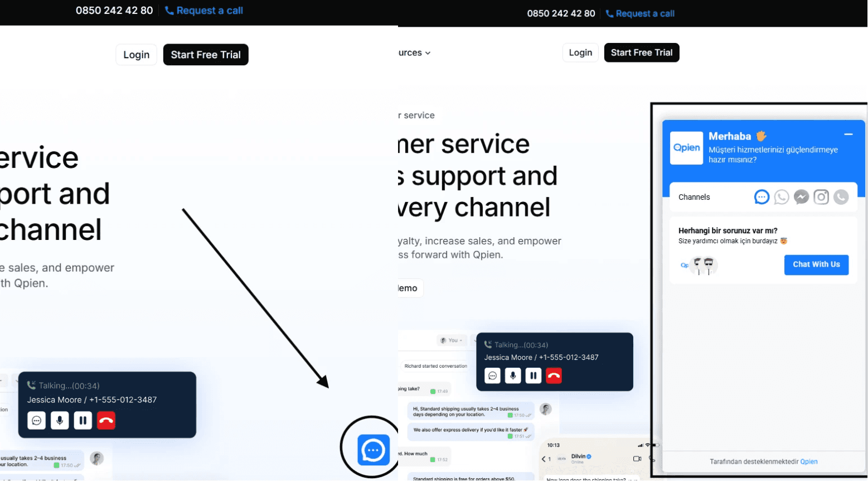Click the Qpien logo in widget header

click(x=686, y=148)
